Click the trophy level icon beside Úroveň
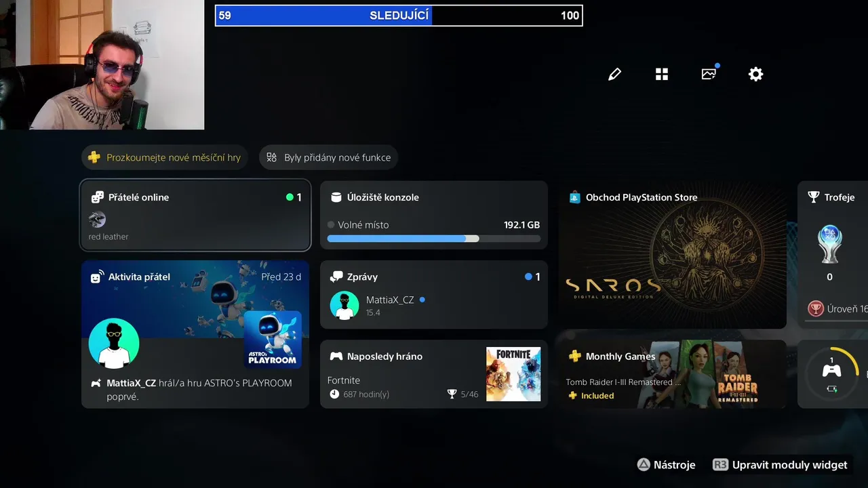This screenshot has width=868, height=488. pos(815,308)
